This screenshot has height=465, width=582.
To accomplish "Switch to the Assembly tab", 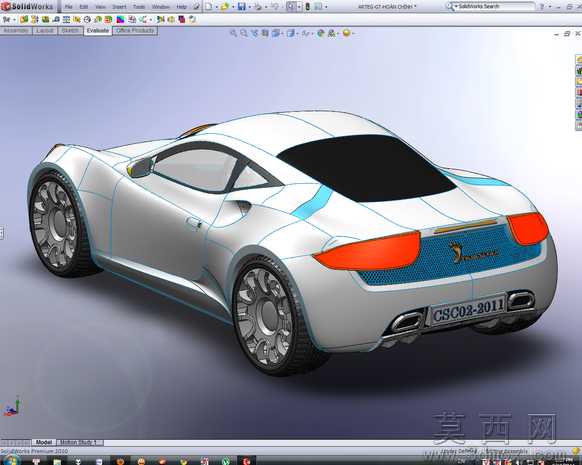I will (16, 30).
